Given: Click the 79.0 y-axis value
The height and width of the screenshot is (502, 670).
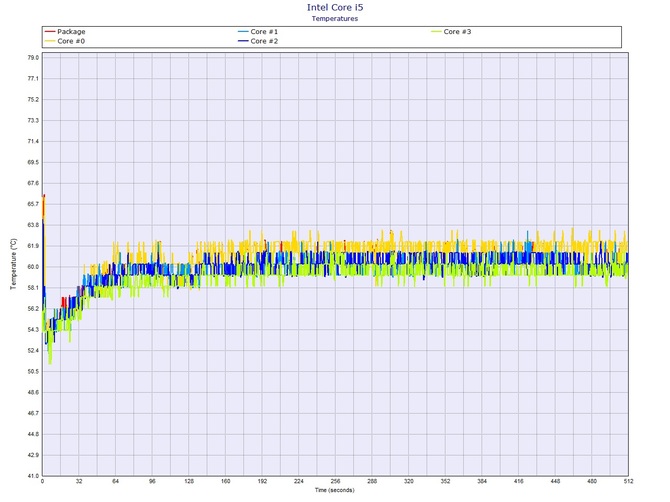Looking at the screenshot, I should tap(33, 58).
